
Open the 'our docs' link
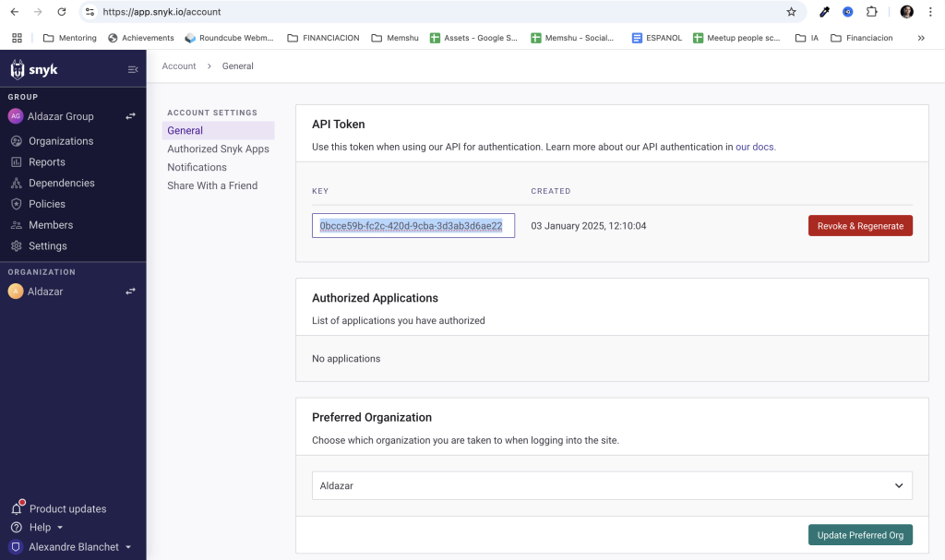pos(755,147)
